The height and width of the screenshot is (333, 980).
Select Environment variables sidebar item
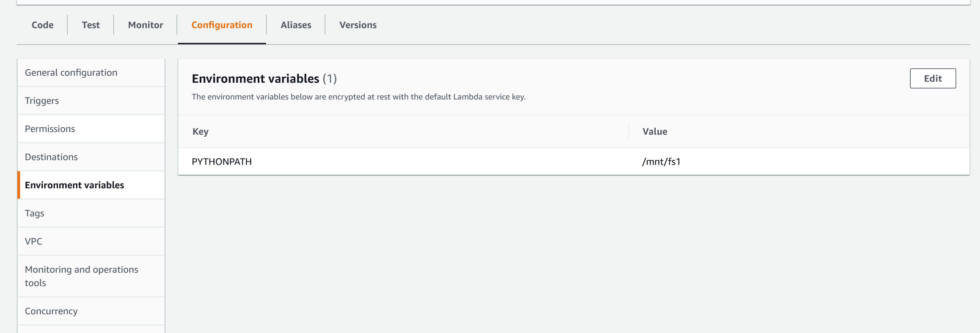74,185
